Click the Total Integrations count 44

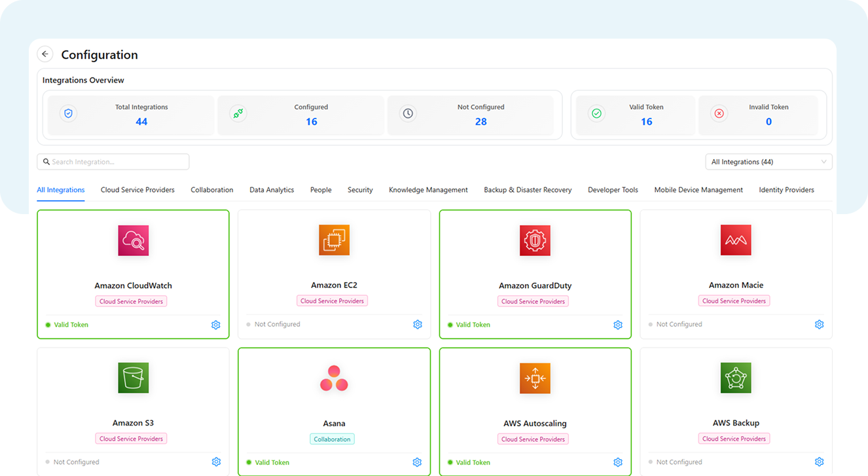coord(141,122)
